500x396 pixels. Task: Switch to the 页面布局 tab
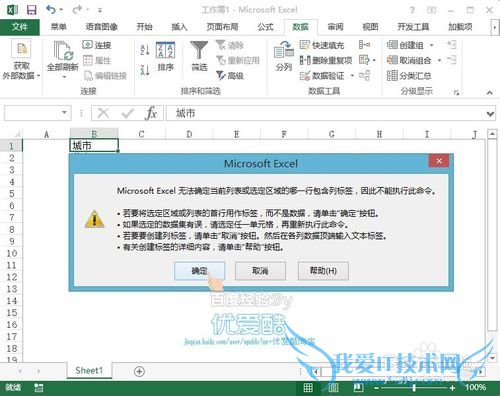[x=222, y=27]
